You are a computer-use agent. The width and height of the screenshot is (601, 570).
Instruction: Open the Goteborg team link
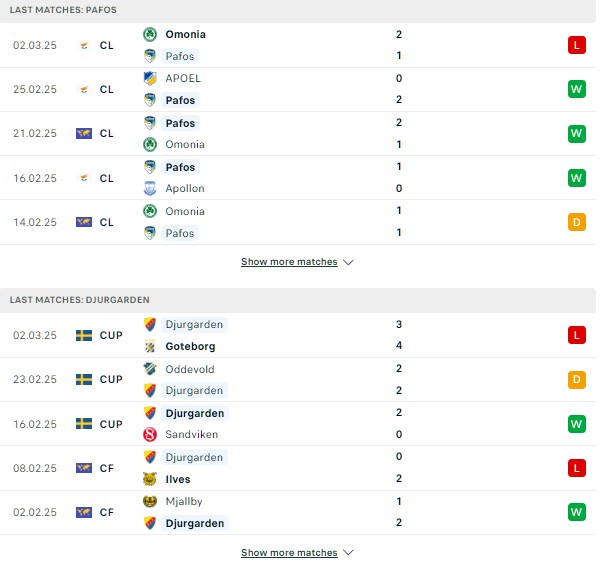click(x=190, y=347)
